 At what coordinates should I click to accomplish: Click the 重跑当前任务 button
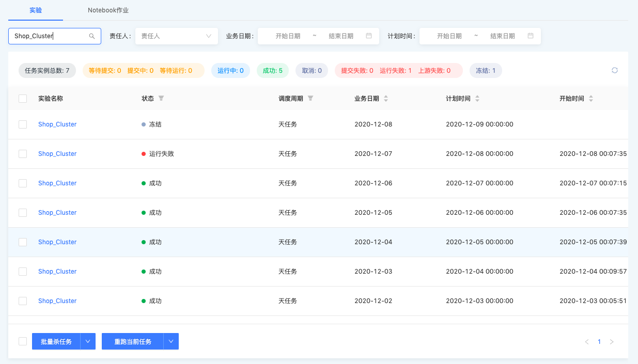tap(133, 341)
